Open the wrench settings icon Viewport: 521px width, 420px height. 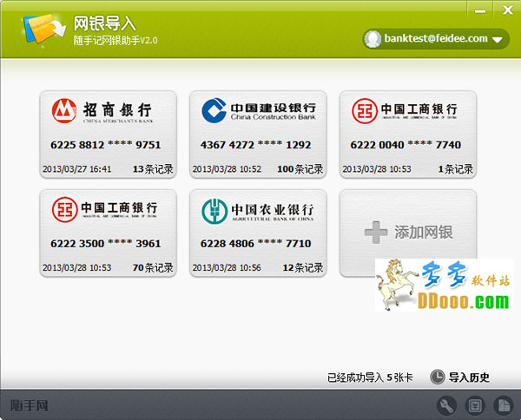446,405
